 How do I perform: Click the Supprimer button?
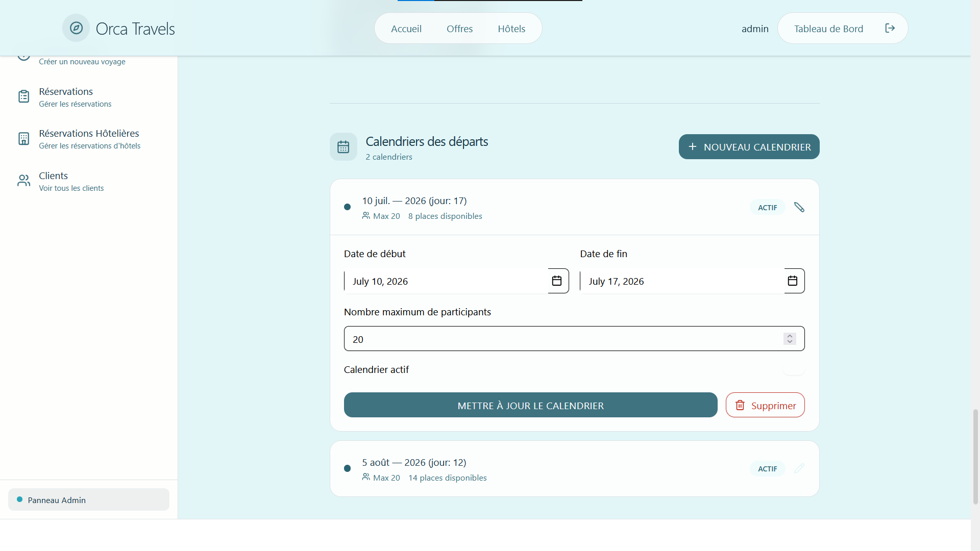[x=765, y=405]
